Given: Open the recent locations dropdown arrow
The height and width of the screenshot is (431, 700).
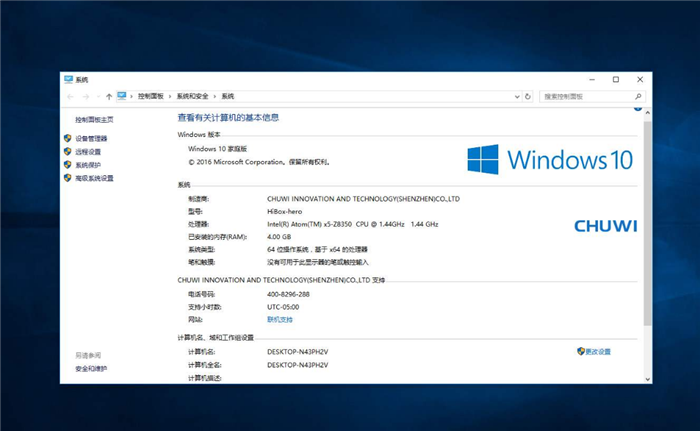Looking at the screenshot, I should tap(98, 96).
